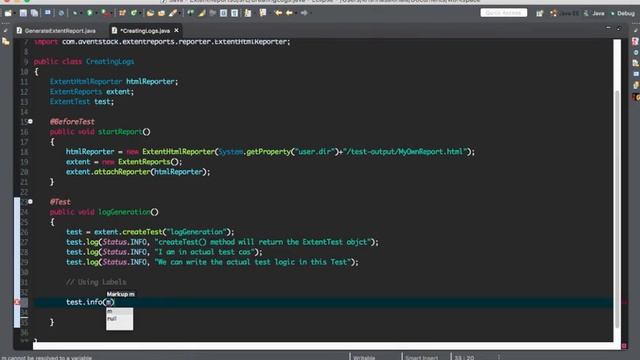The image size is (640, 360).
Task: Click the @BeforeTest annotation
Action: [72, 122]
